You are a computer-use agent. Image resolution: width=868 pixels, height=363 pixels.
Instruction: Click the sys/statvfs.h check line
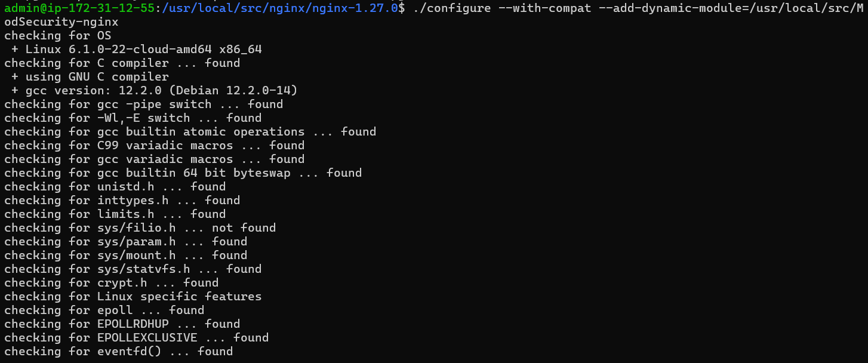tap(133, 269)
